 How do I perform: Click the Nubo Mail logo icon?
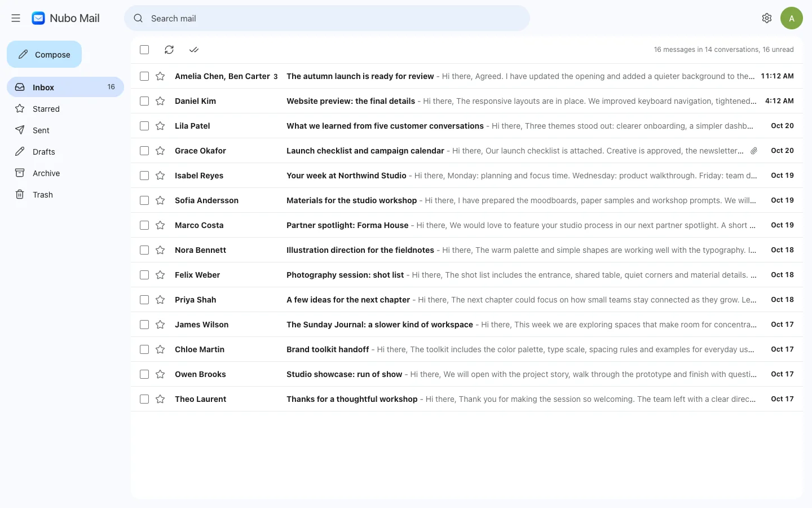(38, 18)
